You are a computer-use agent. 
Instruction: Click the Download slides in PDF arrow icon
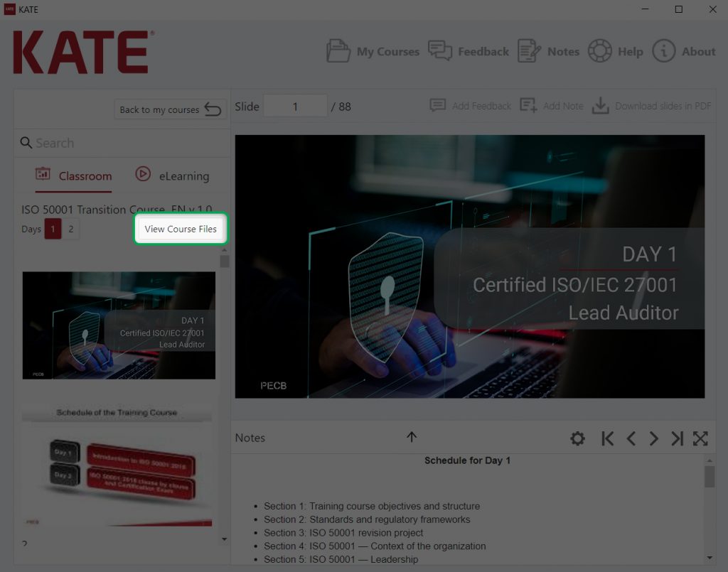point(600,105)
